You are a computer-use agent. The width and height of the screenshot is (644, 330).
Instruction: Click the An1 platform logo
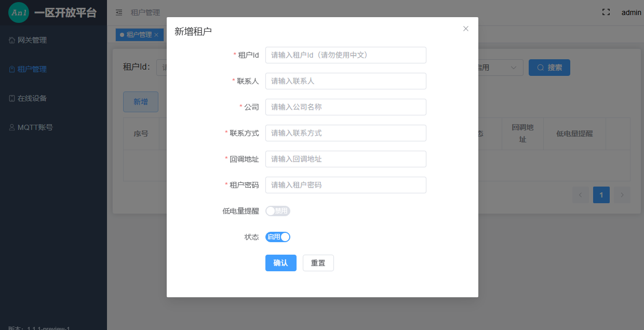19,12
